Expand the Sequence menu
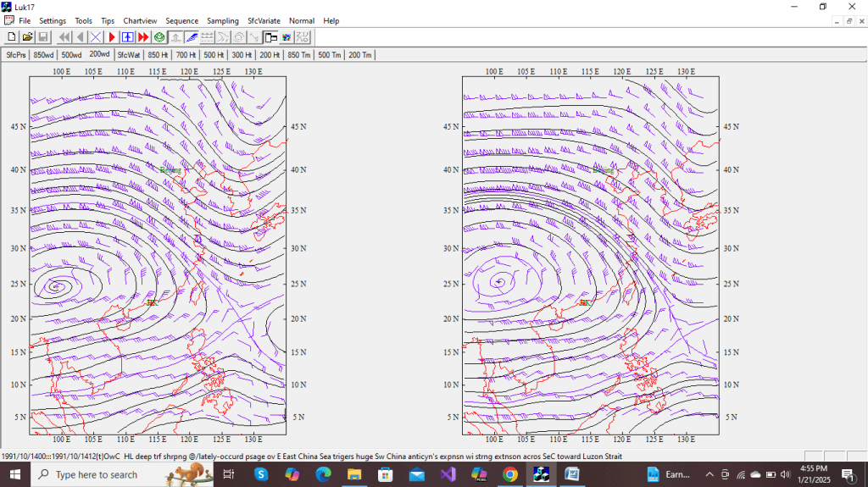The image size is (868, 487). (181, 20)
